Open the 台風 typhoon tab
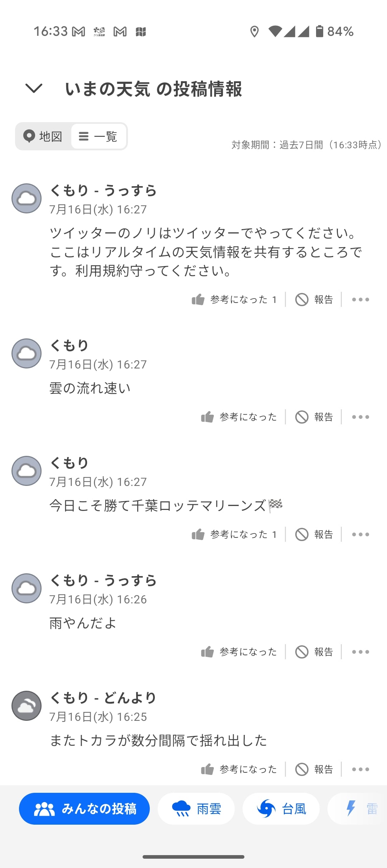The image size is (387, 868). (x=281, y=809)
